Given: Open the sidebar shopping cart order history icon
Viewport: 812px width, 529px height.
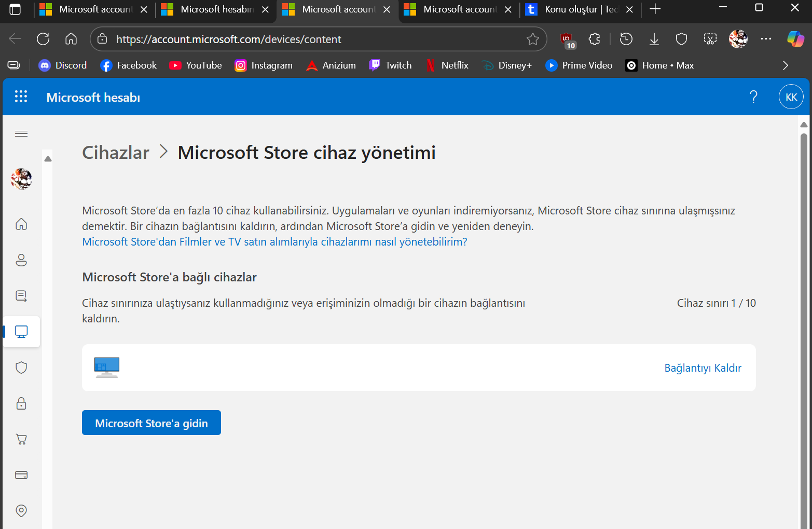Looking at the screenshot, I should pyautogui.click(x=21, y=439).
